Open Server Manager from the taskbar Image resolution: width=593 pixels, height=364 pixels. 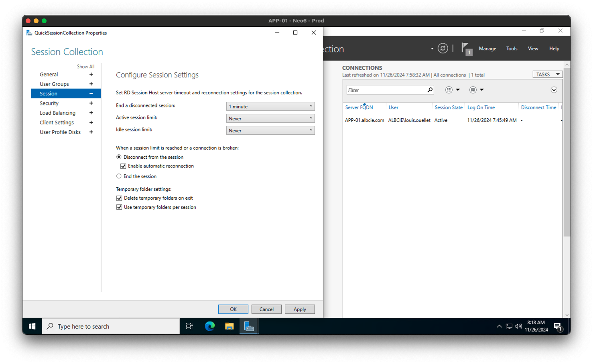coord(249,326)
